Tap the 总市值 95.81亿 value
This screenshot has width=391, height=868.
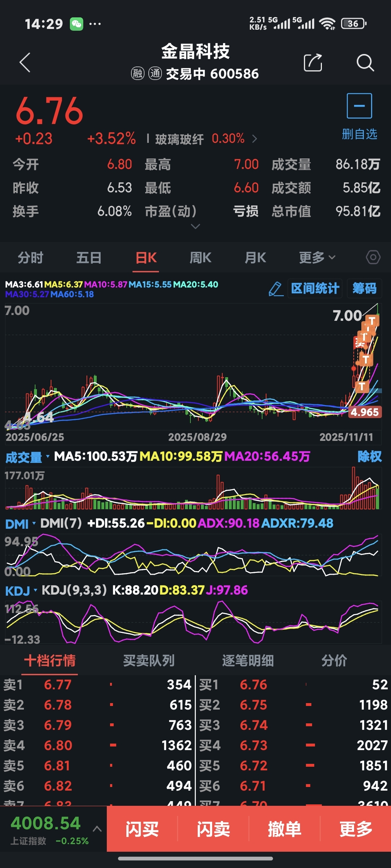[x=358, y=211]
